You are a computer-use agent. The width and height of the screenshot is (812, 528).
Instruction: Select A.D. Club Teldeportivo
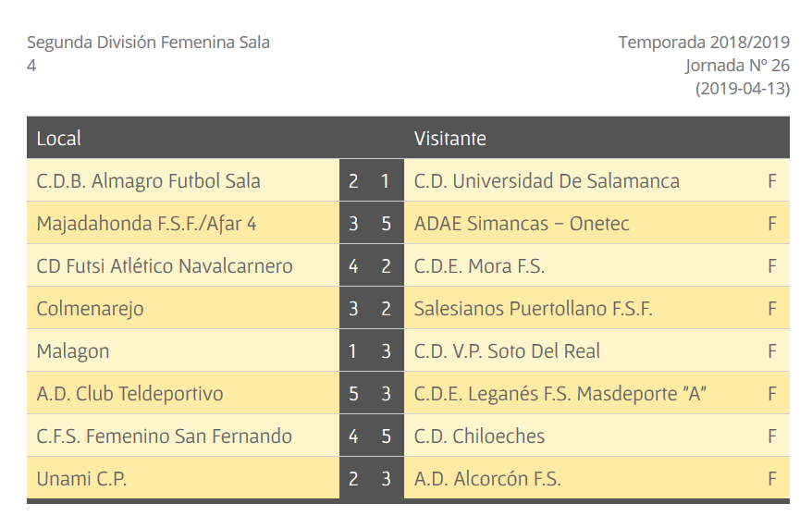click(x=129, y=394)
